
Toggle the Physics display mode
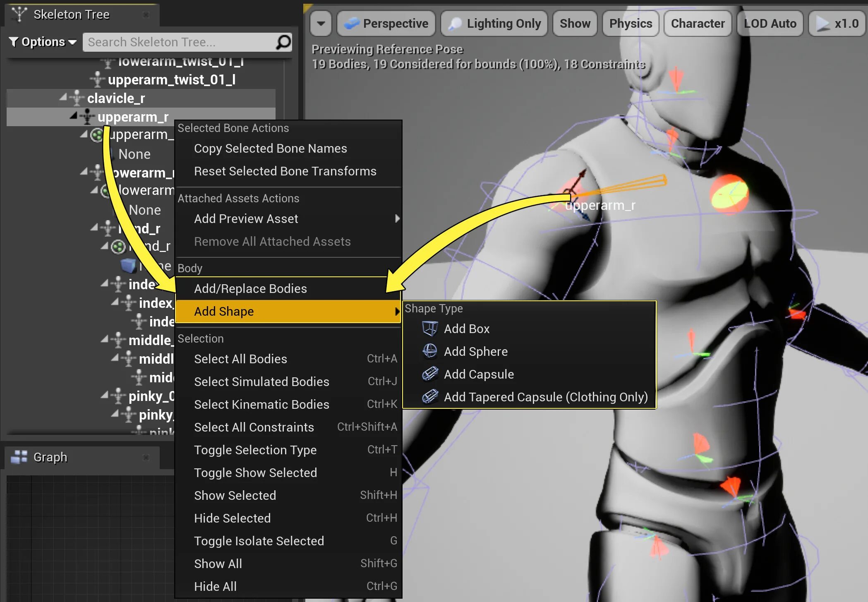(x=630, y=24)
